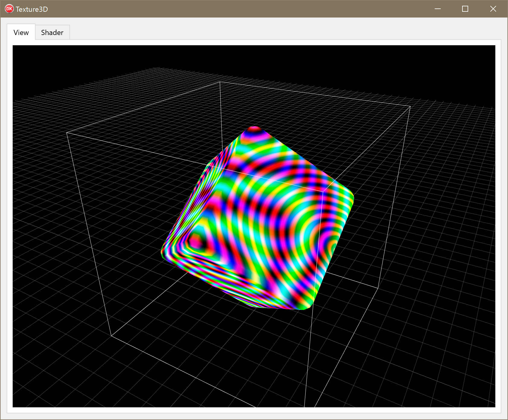Click the rainbow-textured 3D cube
This screenshot has height=420, width=508.
[x=257, y=218]
